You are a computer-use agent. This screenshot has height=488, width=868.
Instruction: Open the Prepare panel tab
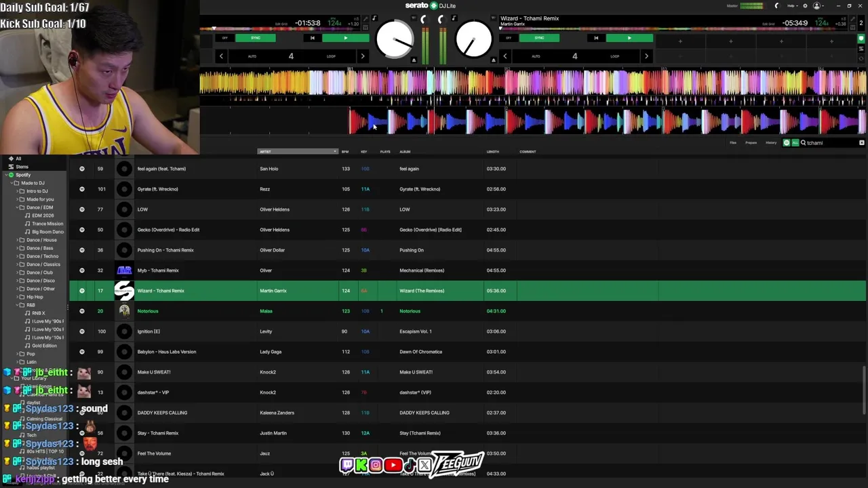(x=751, y=143)
